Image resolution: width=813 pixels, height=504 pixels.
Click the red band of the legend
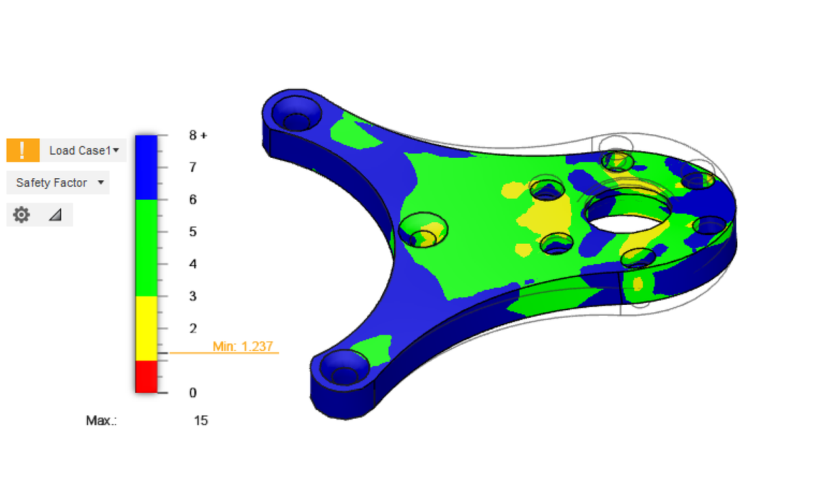(x=146, y=376)
